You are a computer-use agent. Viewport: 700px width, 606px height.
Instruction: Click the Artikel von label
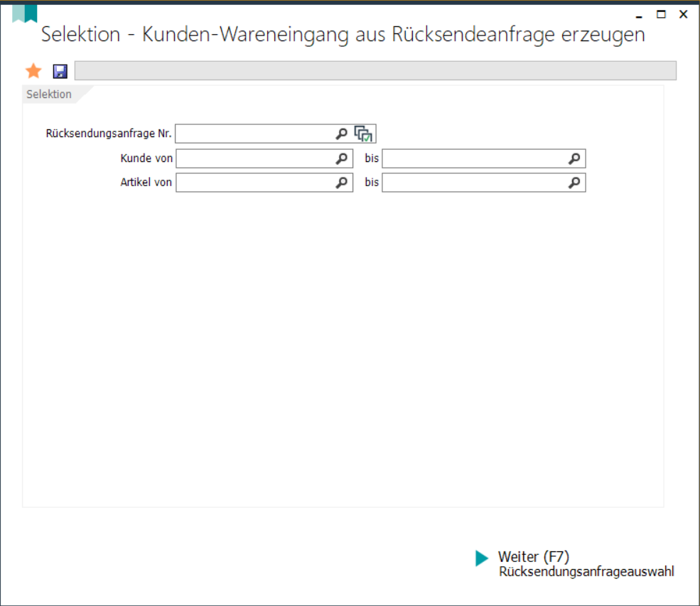[146, 183]
